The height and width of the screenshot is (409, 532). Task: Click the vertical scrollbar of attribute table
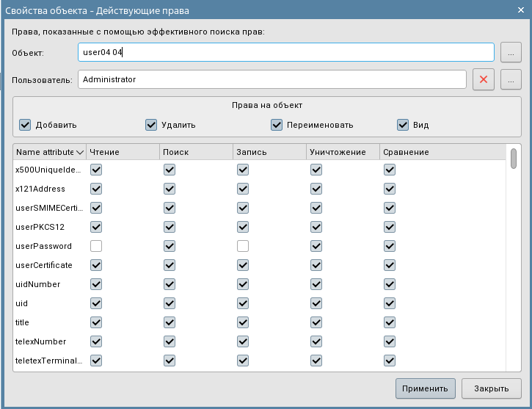click(x=514, y=257)
